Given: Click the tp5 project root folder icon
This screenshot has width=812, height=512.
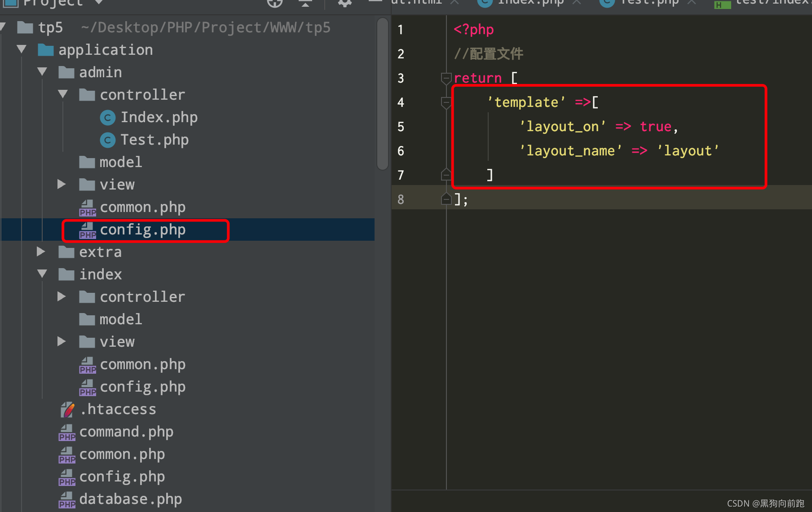Looking at the screenshot, I should click(25, 27).
